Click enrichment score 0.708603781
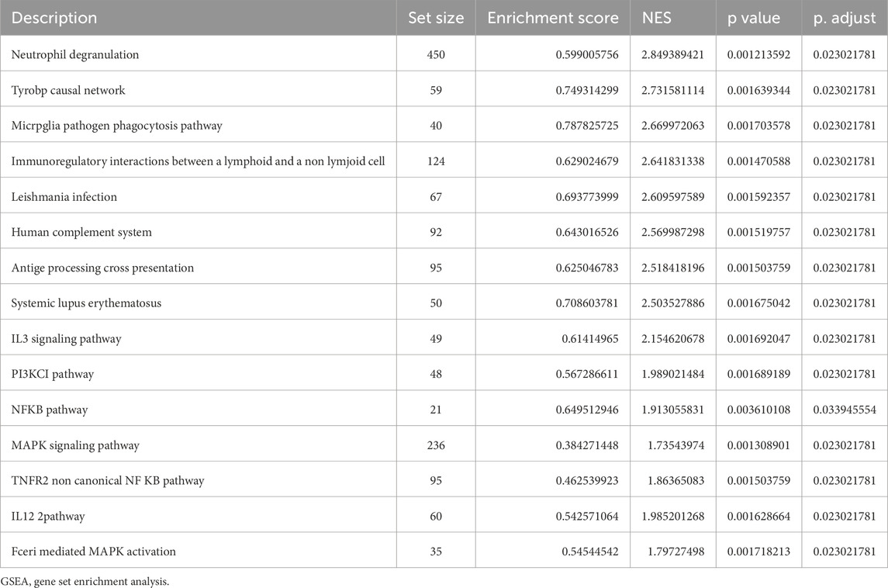Screen dimensions: 888x588 tap(587, 303)
